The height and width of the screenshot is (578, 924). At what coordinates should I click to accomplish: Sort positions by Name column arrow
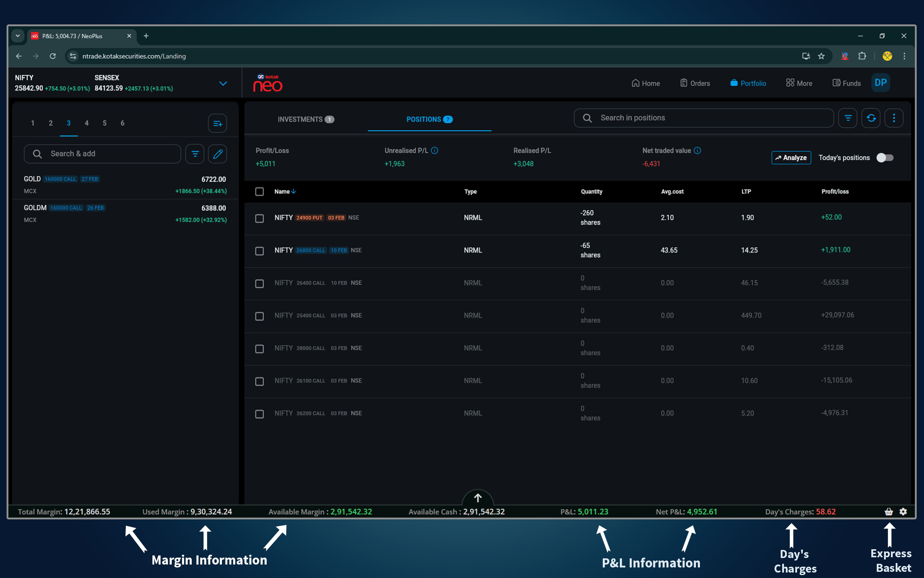[x=293, y=191]
